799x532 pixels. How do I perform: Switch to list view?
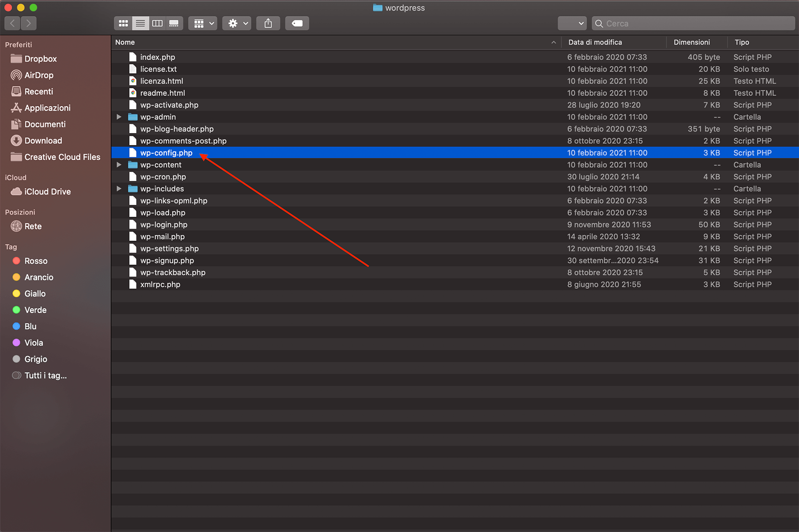pos(140,23)
